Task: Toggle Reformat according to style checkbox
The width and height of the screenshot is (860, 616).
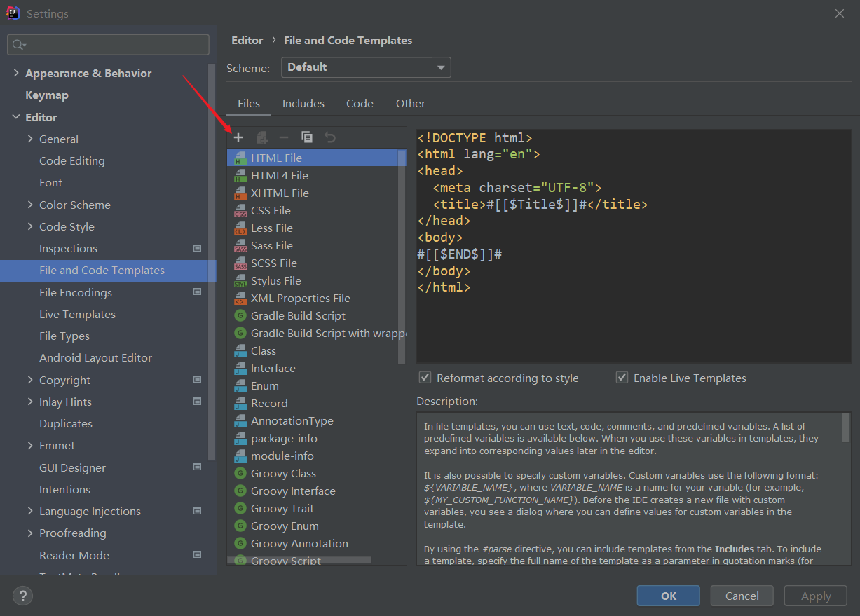Action: (x=425, y=378)
